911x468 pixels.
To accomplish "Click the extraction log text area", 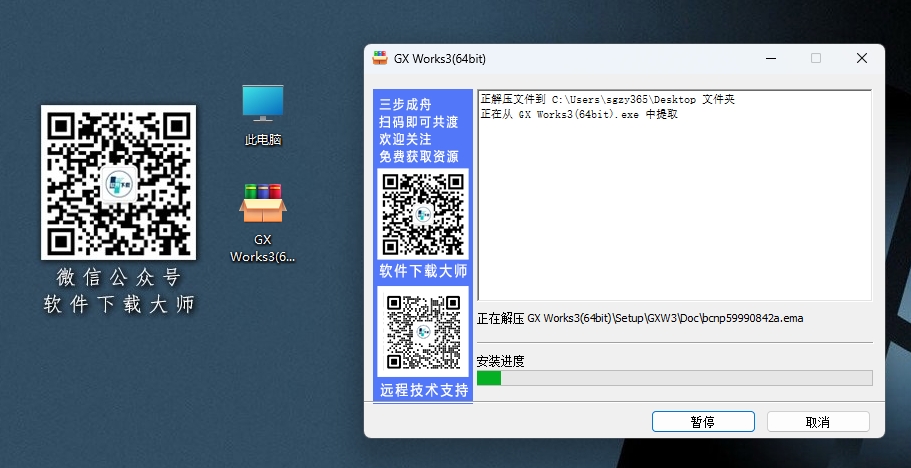I will (675, 195).
